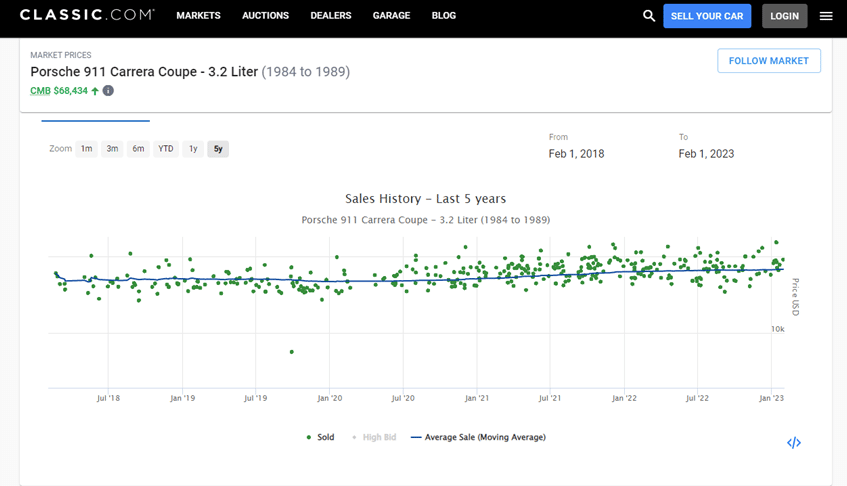Open the hamburger menu icon
The image size is (847, 486).
[x=826, y=16]
